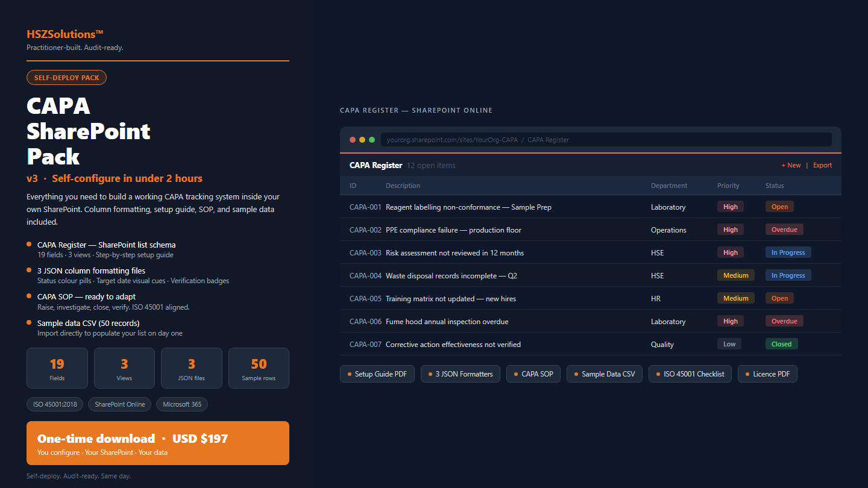Click the Open status pill for CAPA-001
This screenshot has width=868, height=488.
(779, 207)
